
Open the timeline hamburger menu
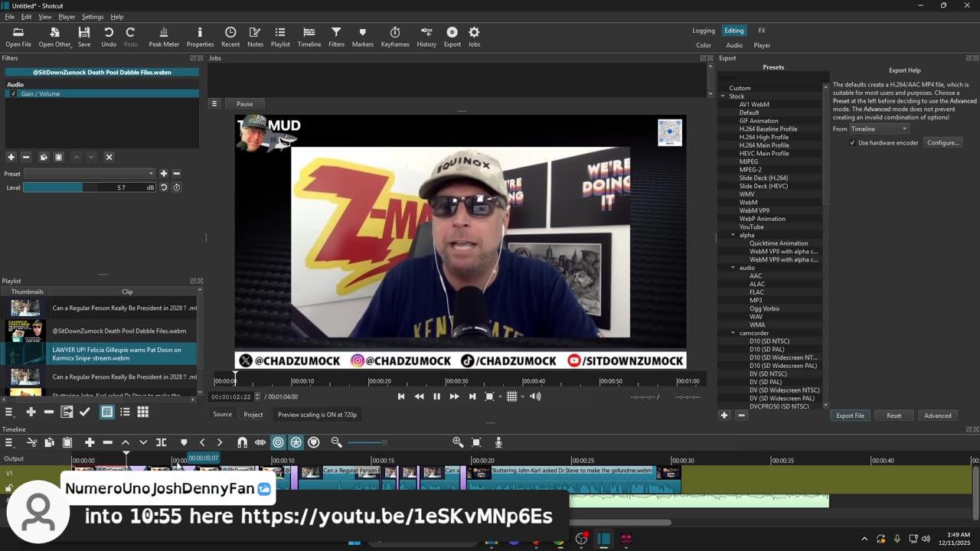[9, 442]
